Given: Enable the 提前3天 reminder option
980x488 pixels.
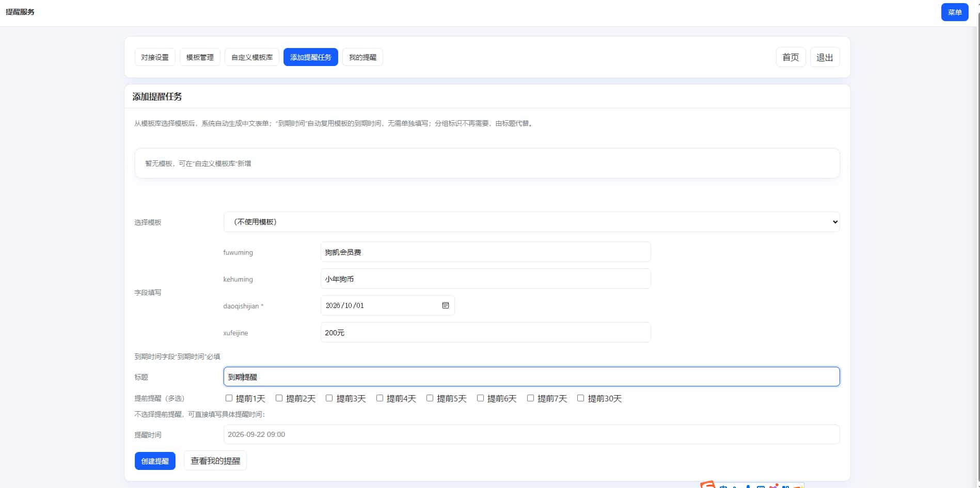Looking at the screenshot, I should 329,398.
